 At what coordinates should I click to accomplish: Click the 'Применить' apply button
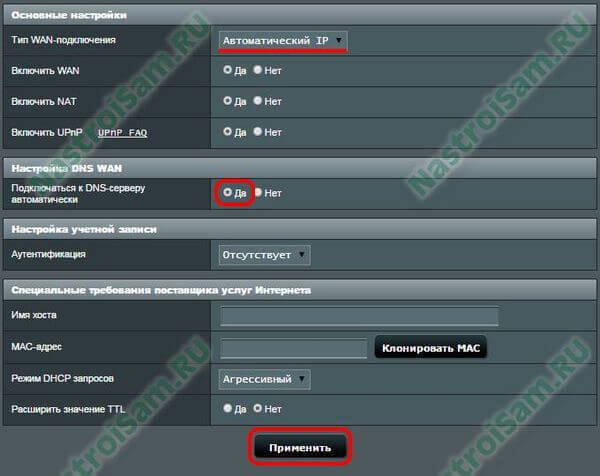pyautogui.click(x=299, y=446)
